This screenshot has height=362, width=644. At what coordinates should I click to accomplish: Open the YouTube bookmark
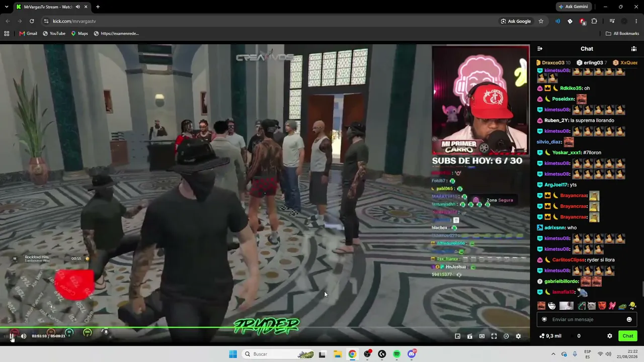[54, 34]
